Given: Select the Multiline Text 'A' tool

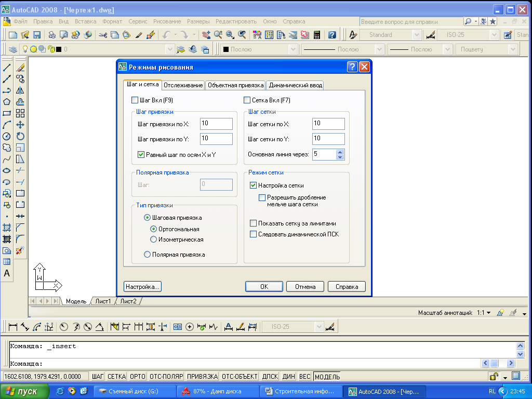Looking at the screenshot, I should [7, 273].
